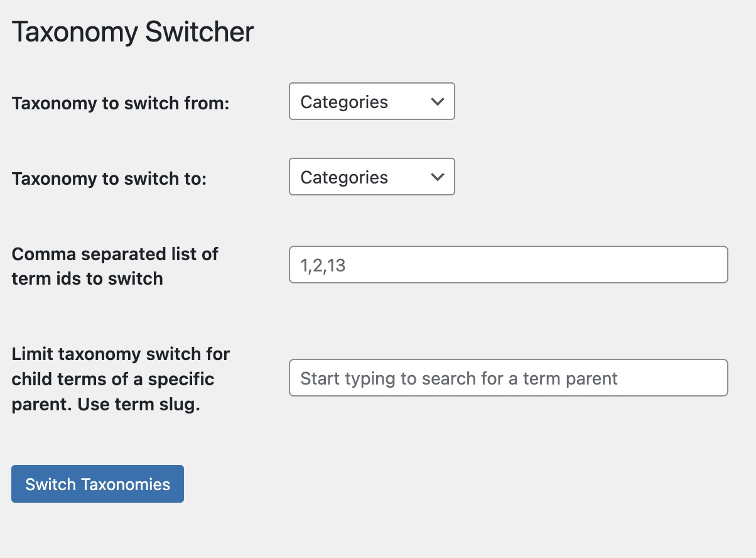Click "Comma separated list of term ids" label
756x558 pixels.
click(115, 254)
